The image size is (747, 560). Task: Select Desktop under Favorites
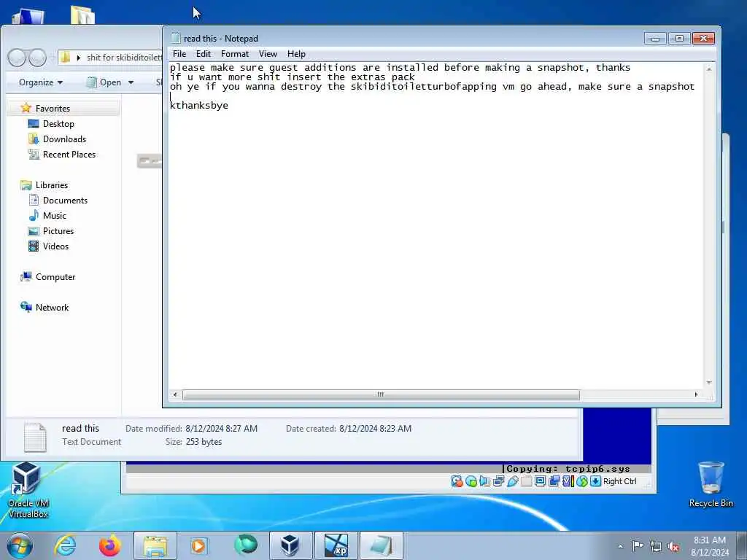(x=58, y=124)
